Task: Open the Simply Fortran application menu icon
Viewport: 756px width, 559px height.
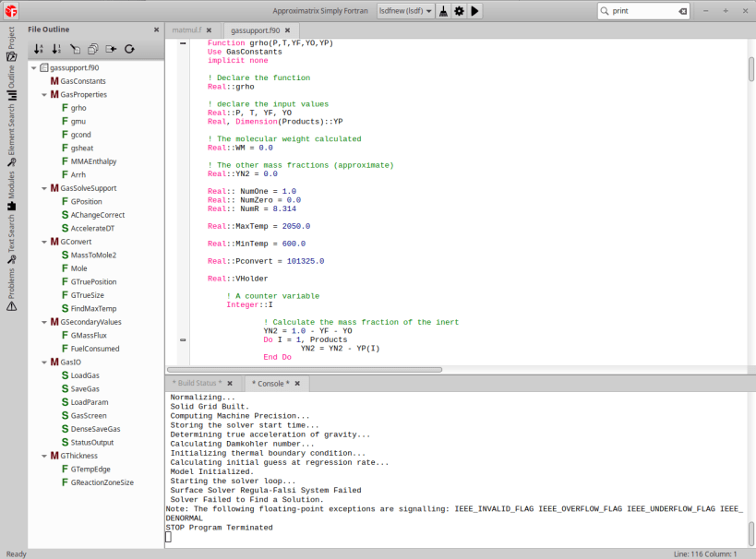Action: point(11,11)
